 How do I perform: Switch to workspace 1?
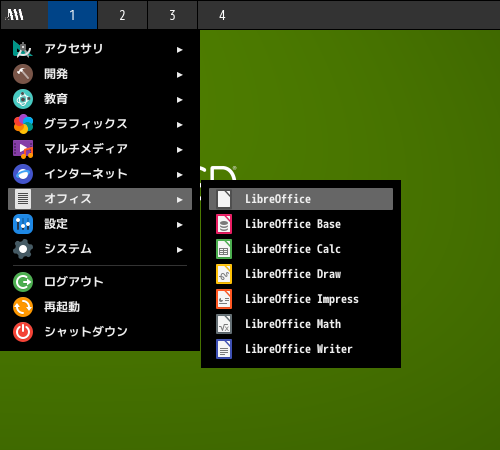tap(72, 15)
